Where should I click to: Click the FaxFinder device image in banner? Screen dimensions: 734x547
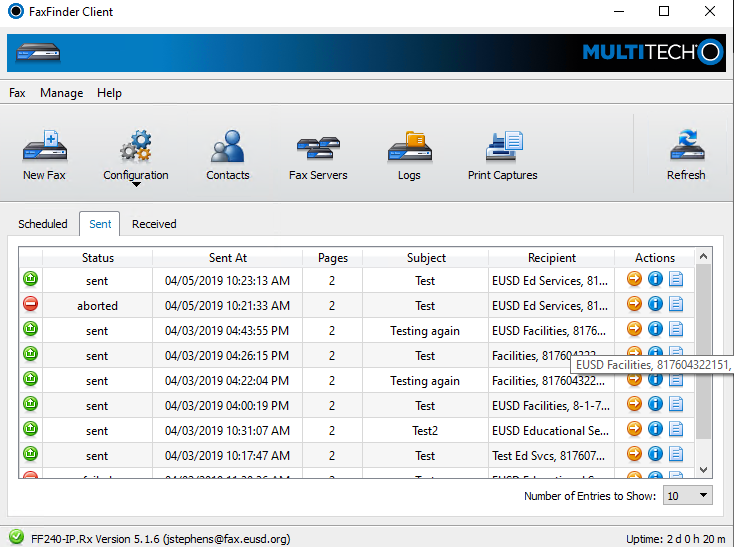pos(38,52)
